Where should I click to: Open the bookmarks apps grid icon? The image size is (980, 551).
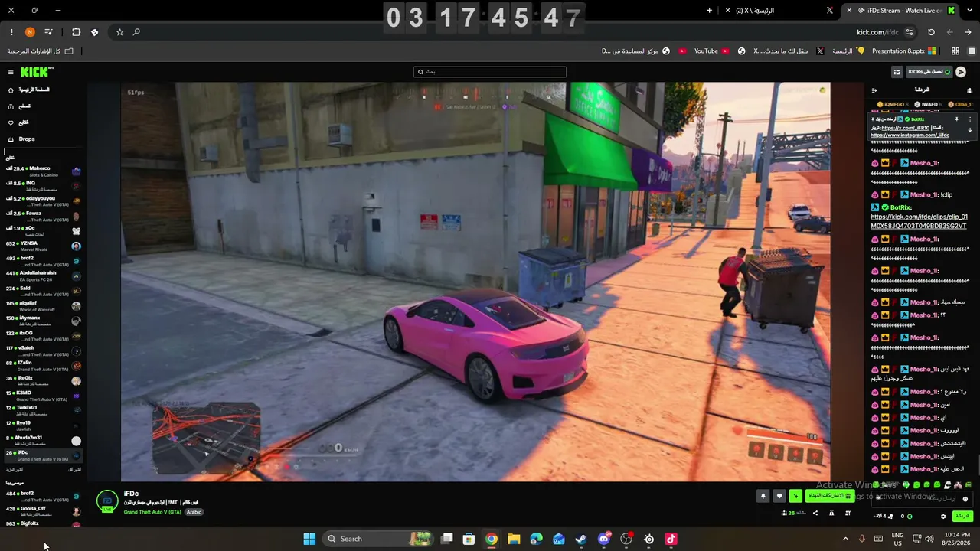[955, 51]
